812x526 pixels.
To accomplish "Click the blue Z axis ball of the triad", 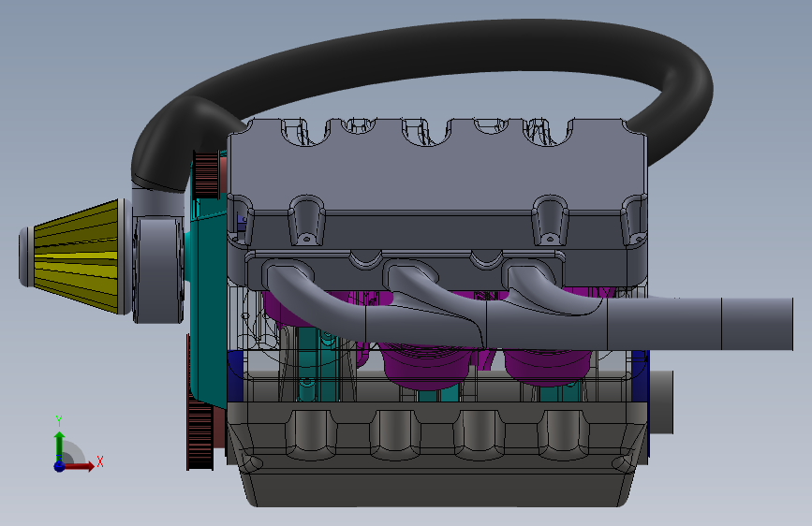I will coord(59,466).
